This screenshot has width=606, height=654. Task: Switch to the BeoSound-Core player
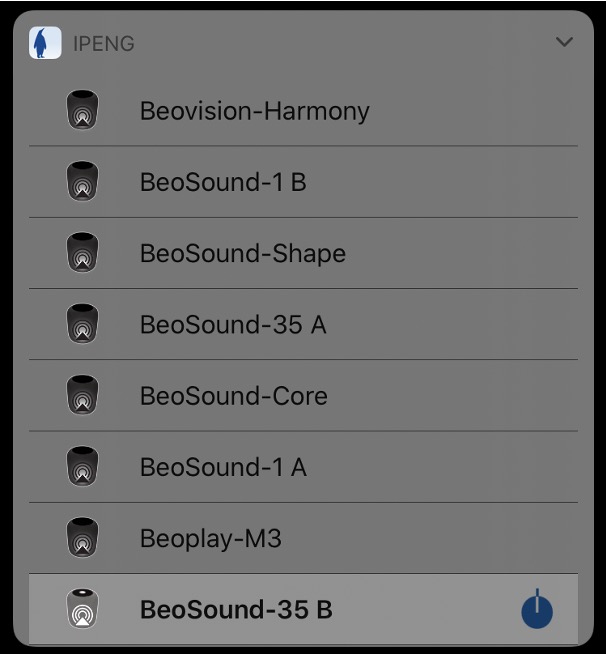pyautogui.click(x=233, y=396)
